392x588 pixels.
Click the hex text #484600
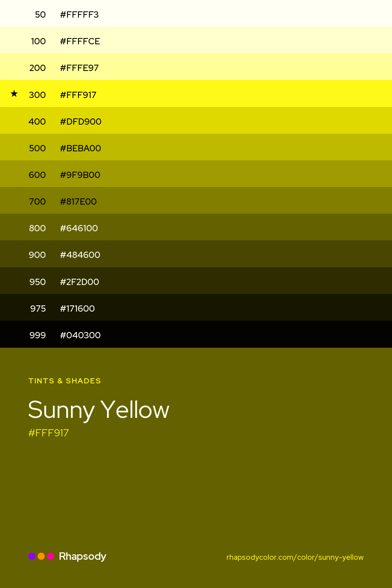coord(80,255)
